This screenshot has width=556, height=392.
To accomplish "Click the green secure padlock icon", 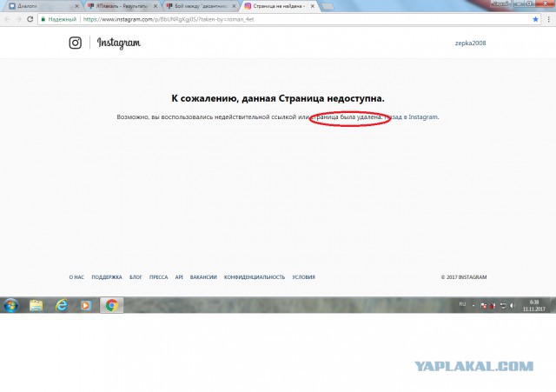I will pos(43,19).
